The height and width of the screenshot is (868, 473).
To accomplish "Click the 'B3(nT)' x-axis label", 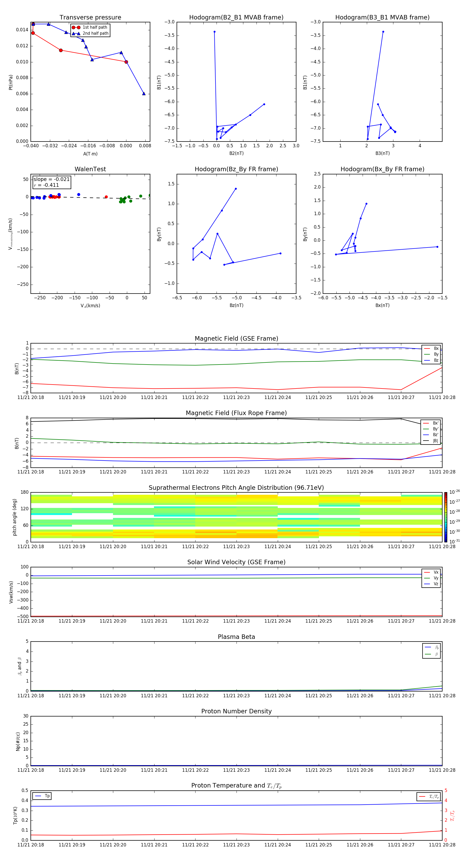I will click(x=382, y=153).
